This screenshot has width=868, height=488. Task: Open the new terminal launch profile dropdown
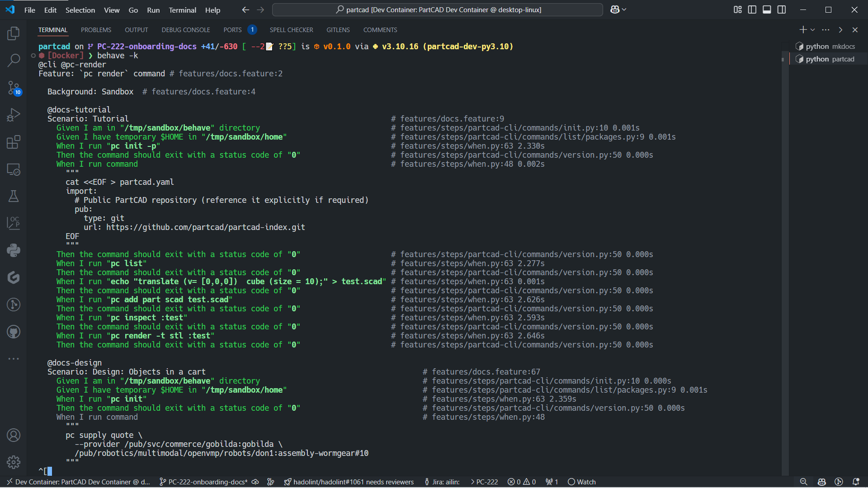coord(813,30)
